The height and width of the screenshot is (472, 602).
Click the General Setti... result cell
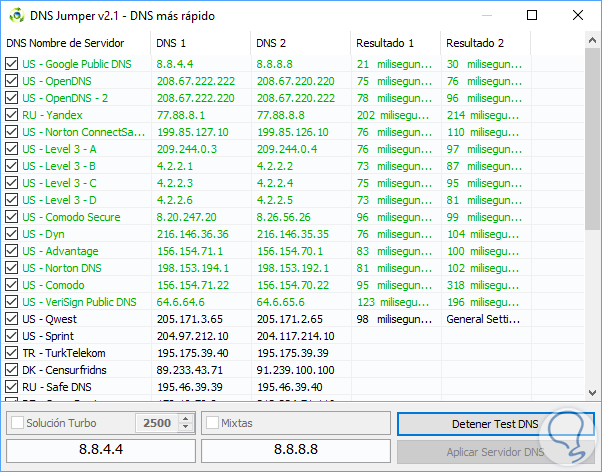point(483,319)
